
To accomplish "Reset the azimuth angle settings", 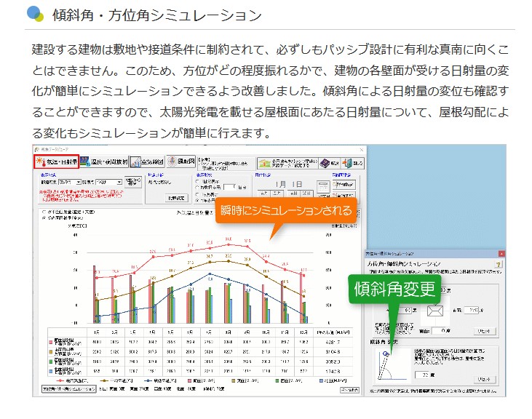I will 484,331.
